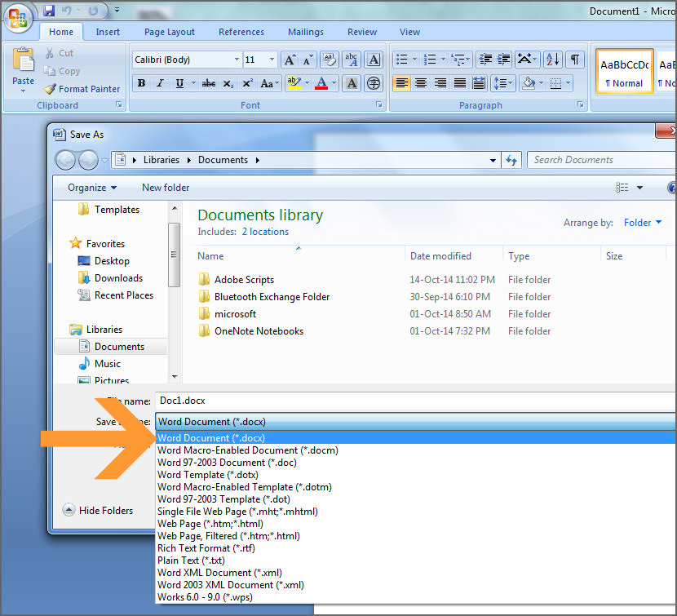This screenshot has width=677, height=616.
Task: Click the File name input field
Action: click(415, 401)
